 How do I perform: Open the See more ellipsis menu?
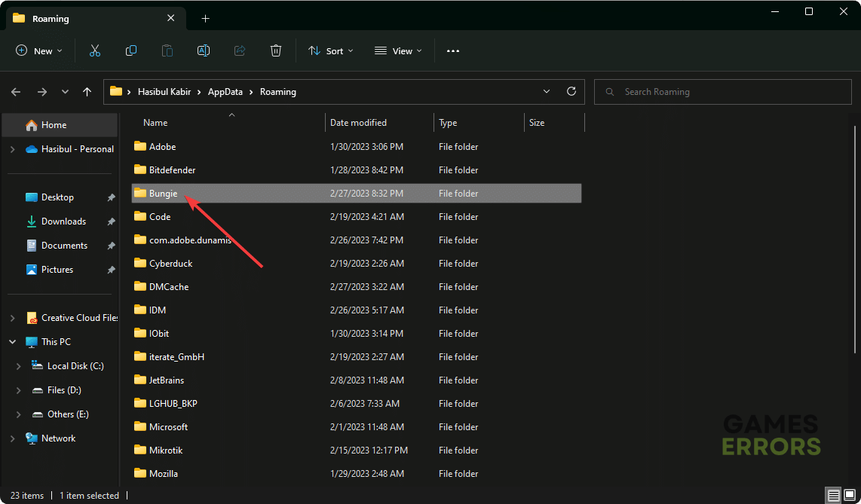point(453,50)
